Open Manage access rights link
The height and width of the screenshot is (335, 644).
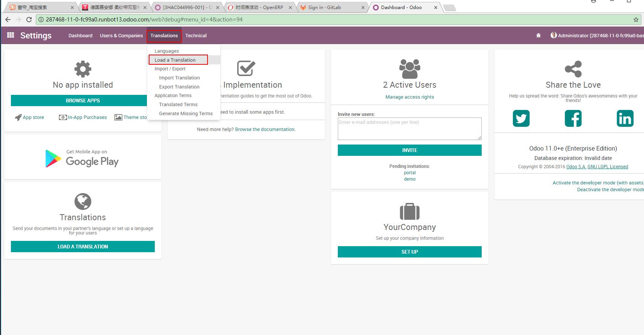(x=409, y=97)
